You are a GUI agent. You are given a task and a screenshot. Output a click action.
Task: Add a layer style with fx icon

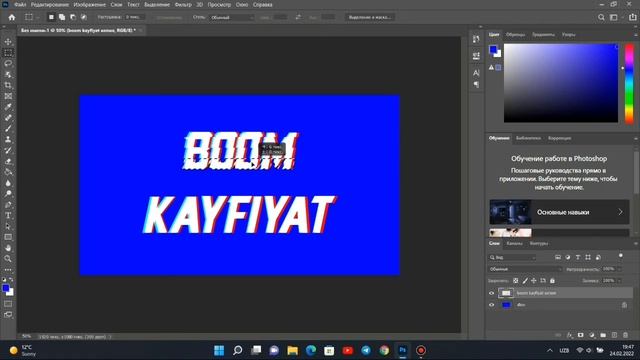(x=570, y=335)
